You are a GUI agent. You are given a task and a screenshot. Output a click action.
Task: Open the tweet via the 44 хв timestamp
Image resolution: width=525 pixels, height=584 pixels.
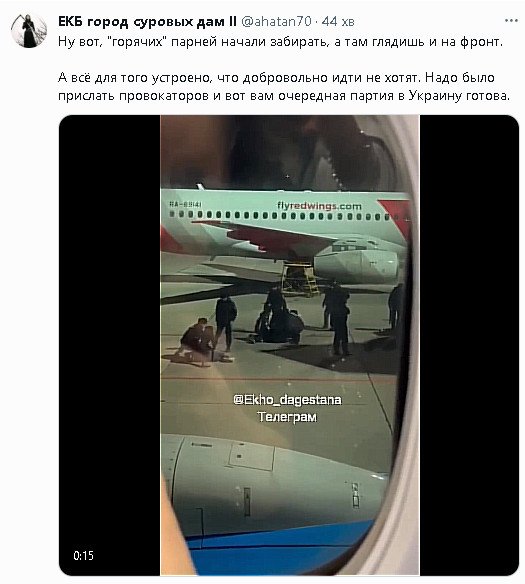point(338,21)
